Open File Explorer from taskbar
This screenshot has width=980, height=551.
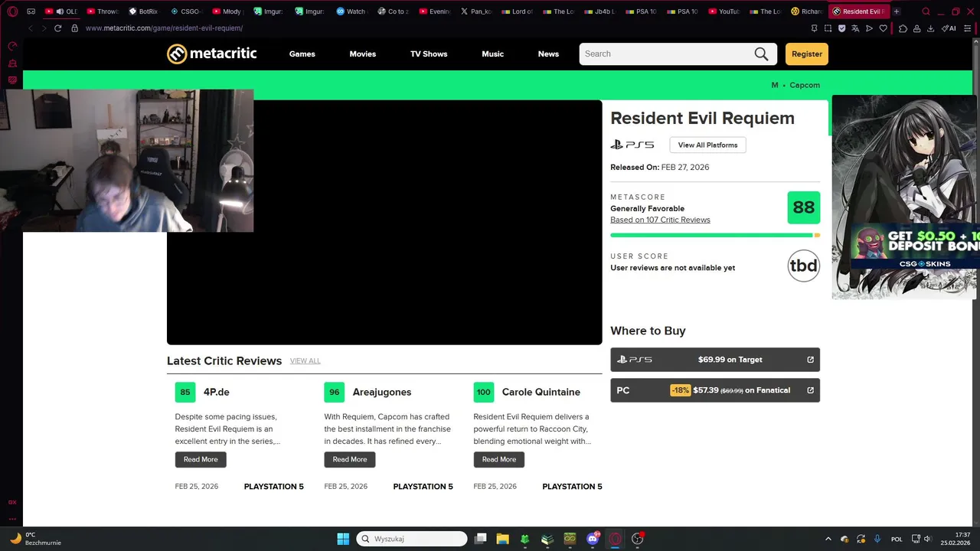pyautogui.click(x=502, y=539)
